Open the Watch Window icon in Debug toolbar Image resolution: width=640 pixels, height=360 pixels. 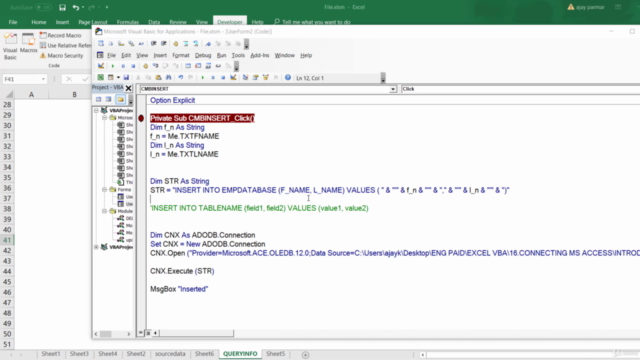point(208,66)
